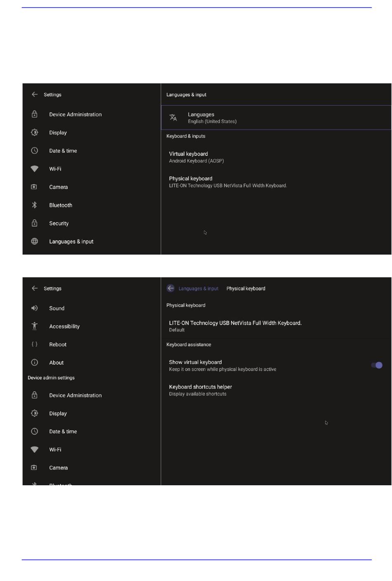This screenshot has height=581, width=392.
Task: Click the back arrow beside top Settings title
Action: (35, 94)
